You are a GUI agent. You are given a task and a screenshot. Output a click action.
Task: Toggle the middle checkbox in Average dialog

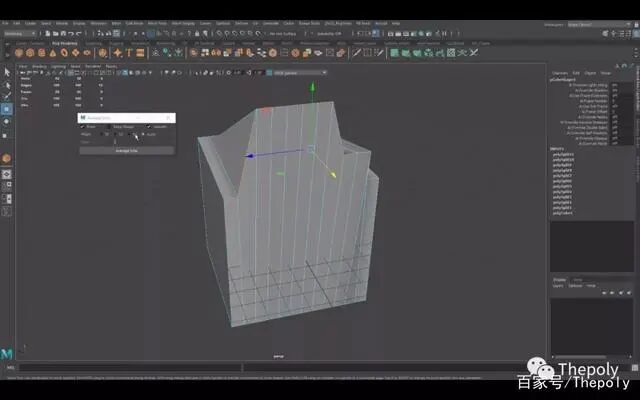point(109,127)
